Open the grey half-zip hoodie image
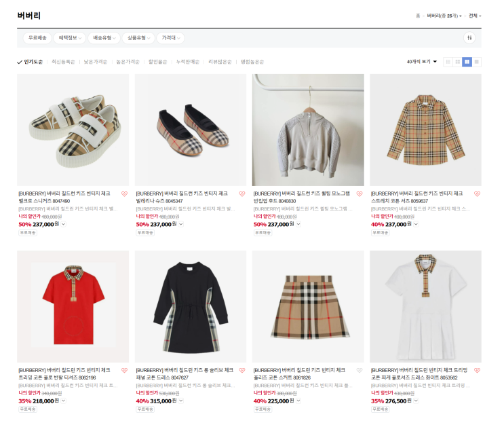The image size is (504, 423). tap(308, 130)
